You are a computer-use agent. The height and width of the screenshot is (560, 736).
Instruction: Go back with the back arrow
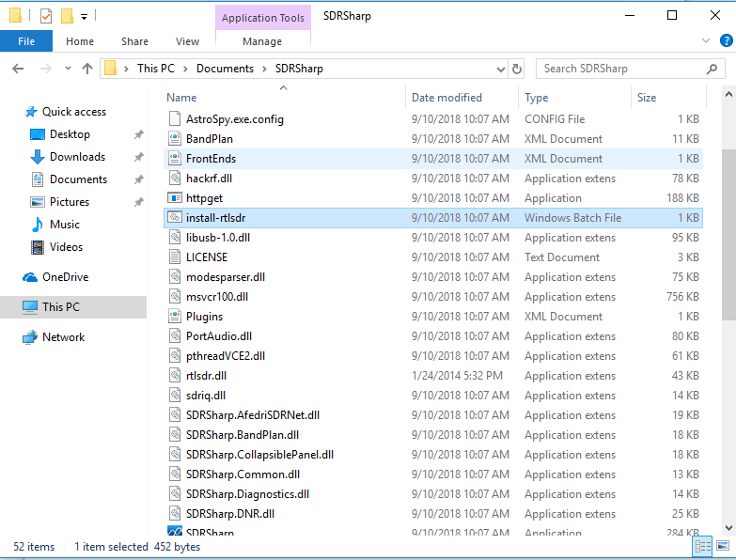click(x=18, y=69)
